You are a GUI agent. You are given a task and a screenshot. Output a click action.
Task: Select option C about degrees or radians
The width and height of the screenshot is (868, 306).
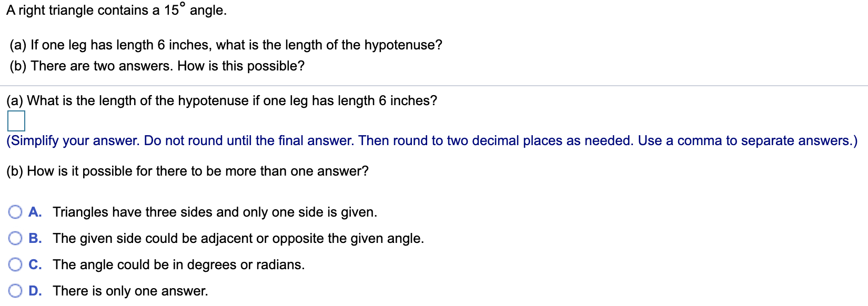click(15, 264)
